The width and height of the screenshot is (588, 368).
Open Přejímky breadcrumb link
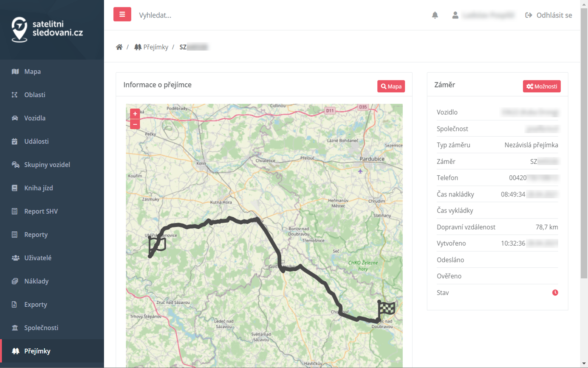coord(151,47)
